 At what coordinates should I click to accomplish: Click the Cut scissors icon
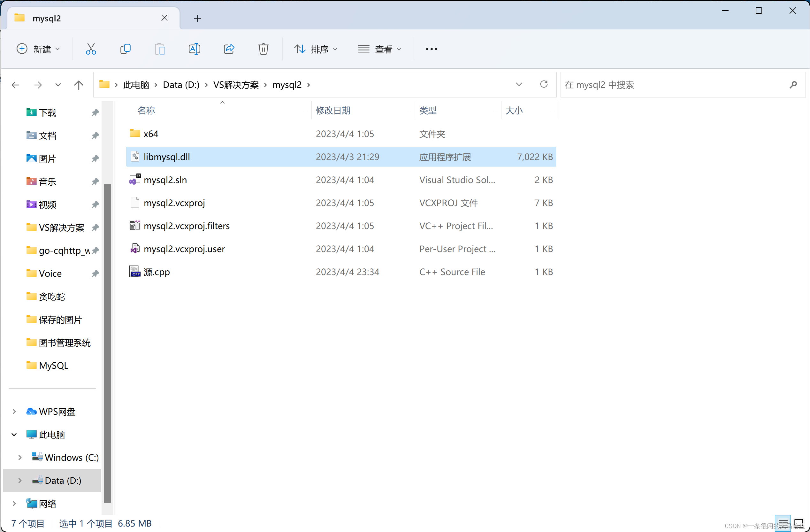pos(91,49)
